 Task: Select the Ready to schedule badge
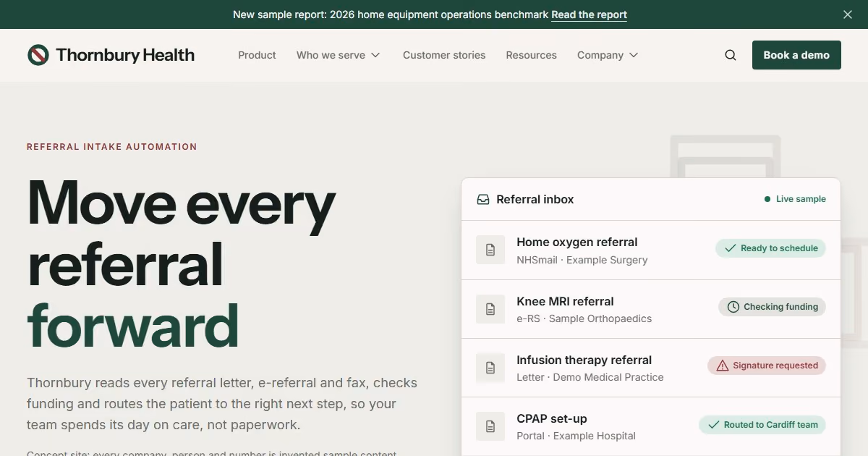pos(770,248)
